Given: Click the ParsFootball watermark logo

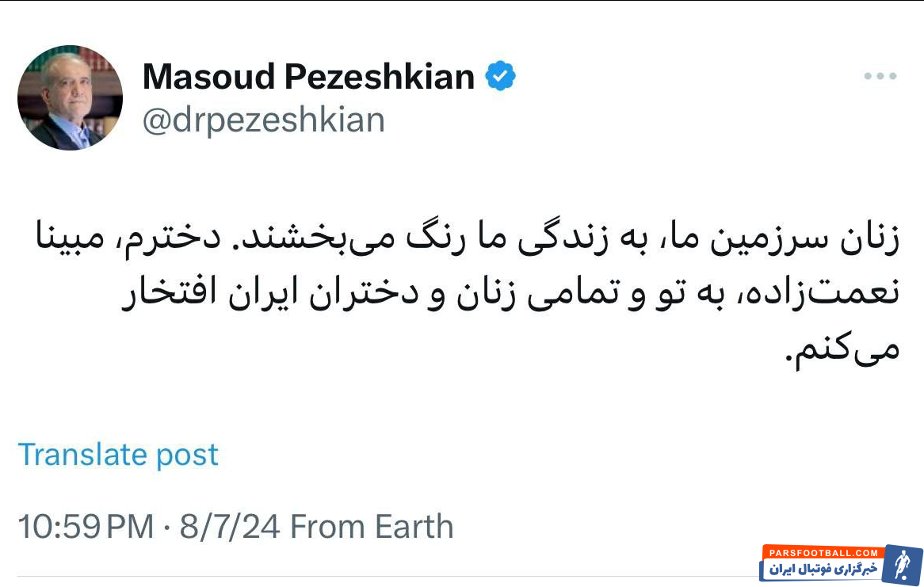Looking at the screenshot, I should point(824,558).
